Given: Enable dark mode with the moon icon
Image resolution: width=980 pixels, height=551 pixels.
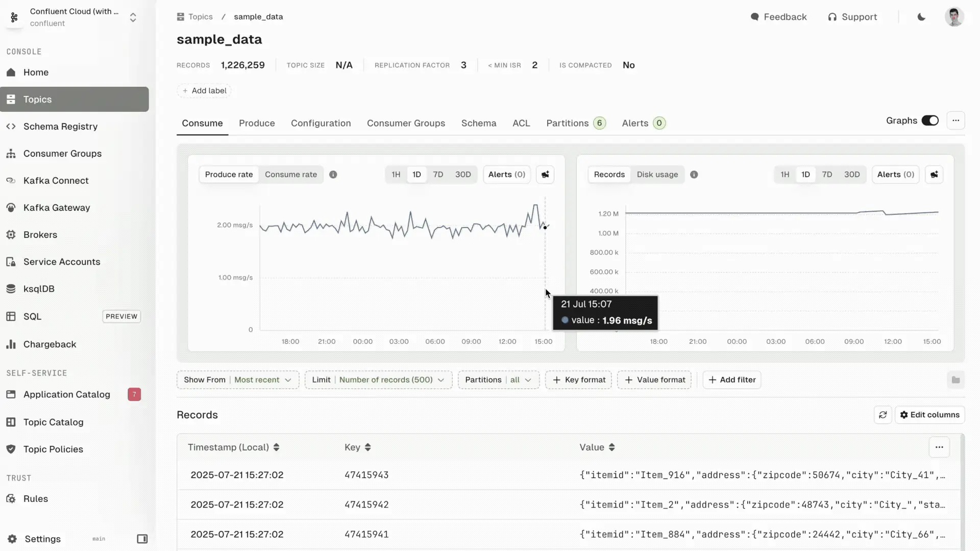Looking at the screenshot, I should tap(921, 17).
